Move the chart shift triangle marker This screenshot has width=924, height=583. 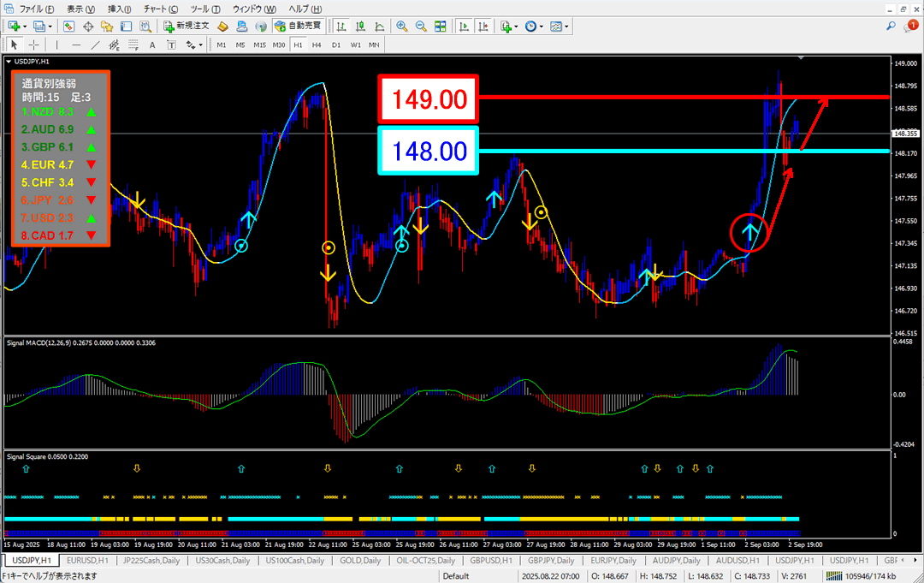[x=801, y=57]
